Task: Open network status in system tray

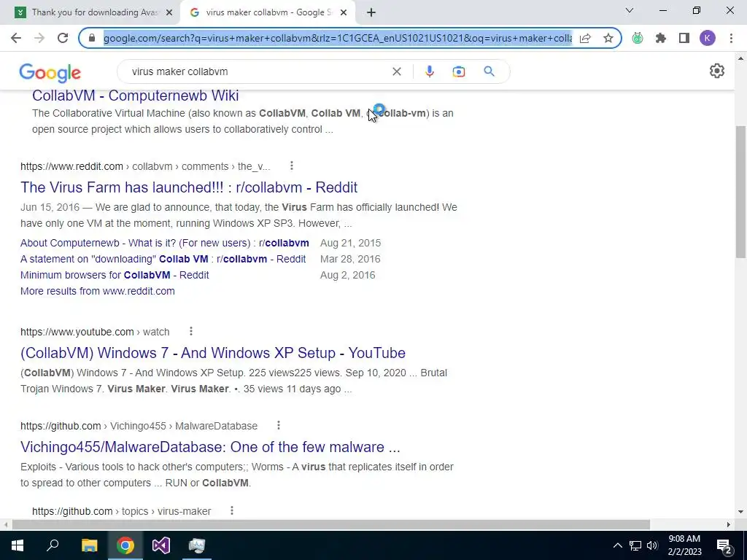Action: (x=635, y=545)
